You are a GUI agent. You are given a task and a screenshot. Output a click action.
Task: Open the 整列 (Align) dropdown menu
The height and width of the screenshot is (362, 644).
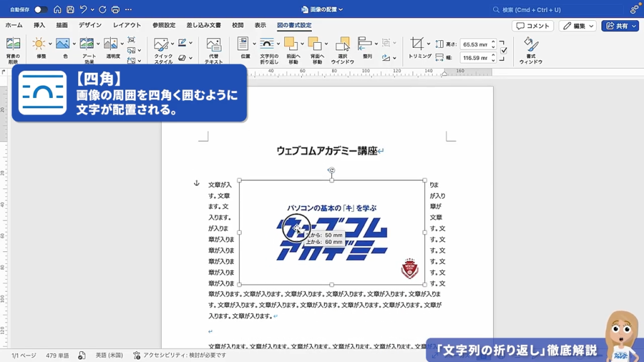click(x=376, y=42)
